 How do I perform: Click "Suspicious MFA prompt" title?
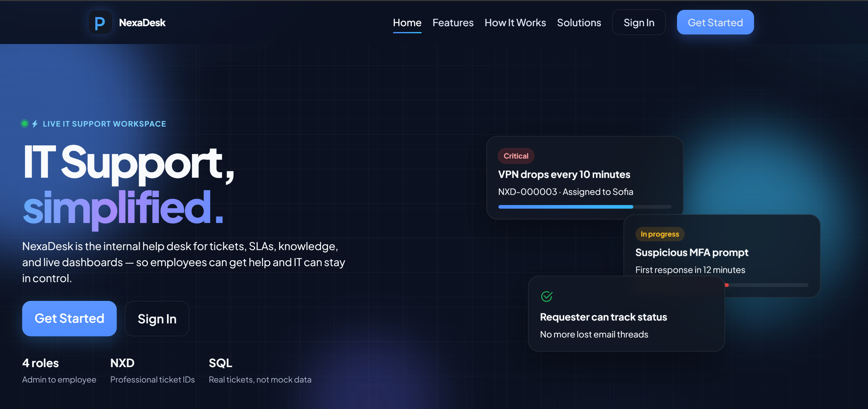(x=692, y=252)
